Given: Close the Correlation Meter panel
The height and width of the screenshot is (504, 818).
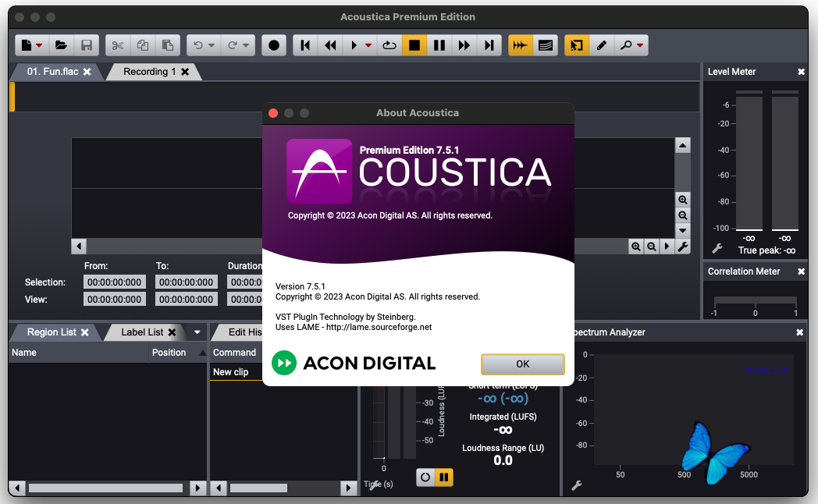Looking at the screenshot, I should [x=802, y=272].
